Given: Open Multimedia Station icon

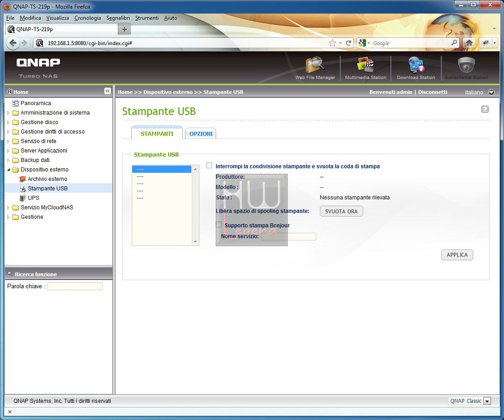Looking at the screenshot, I should [x=365, y=65].
